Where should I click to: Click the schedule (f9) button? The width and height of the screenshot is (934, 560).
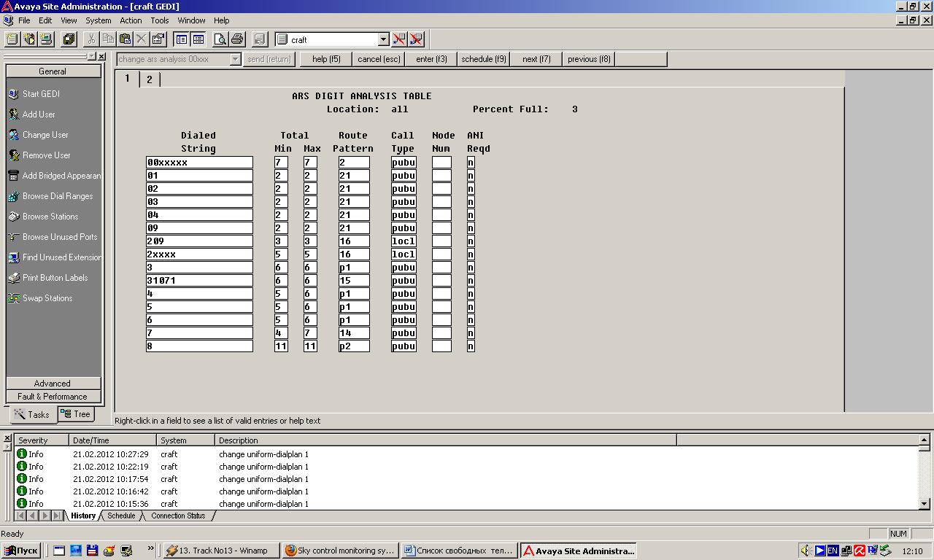pos(483,59)
